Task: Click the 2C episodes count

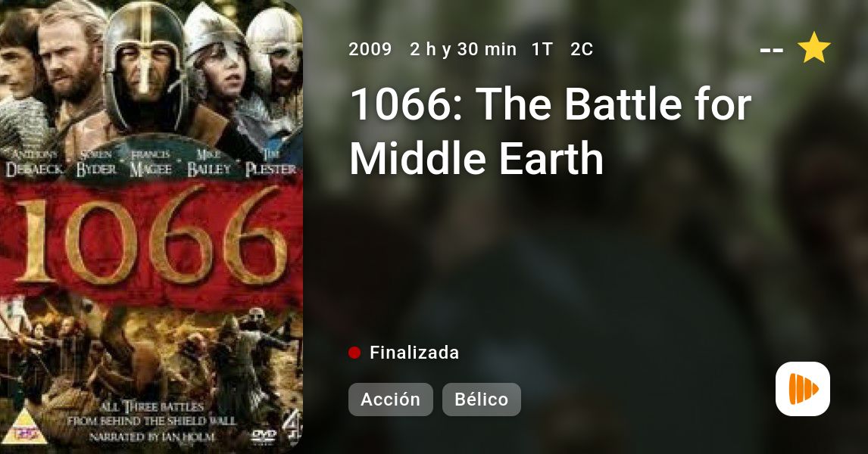Action: (x=581, y=49)
